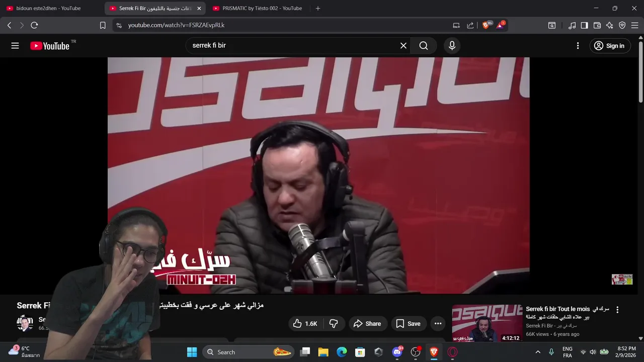The image size is (644, 362).
Task: Open Brave playlist music note icon
Action: (x=572, y=25)
